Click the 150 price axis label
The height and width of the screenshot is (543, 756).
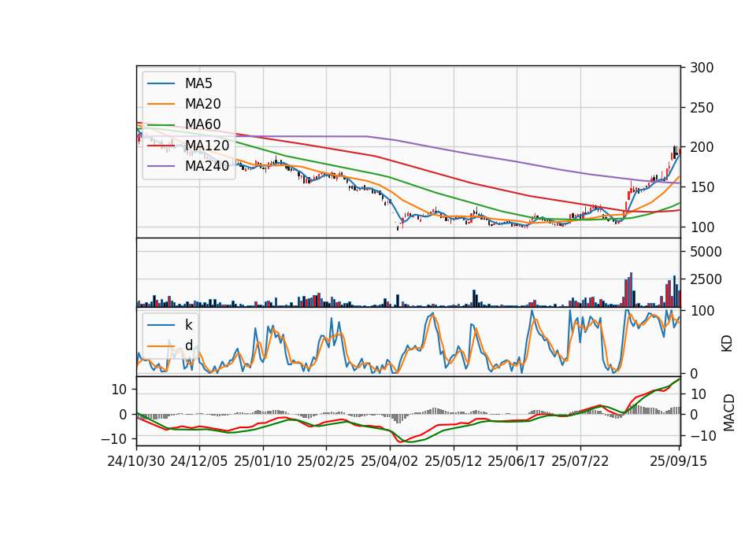pyautogui.click(x=702, y=187)
